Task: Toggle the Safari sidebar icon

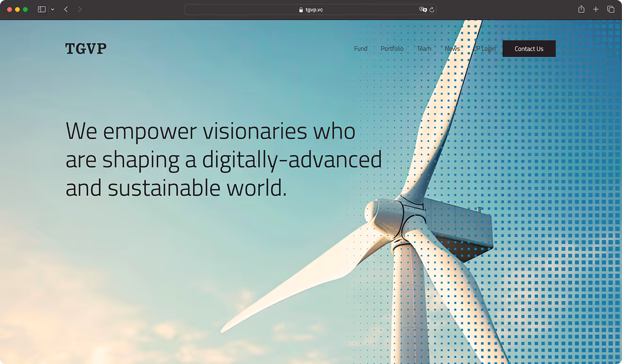Action: pos(42,9)
